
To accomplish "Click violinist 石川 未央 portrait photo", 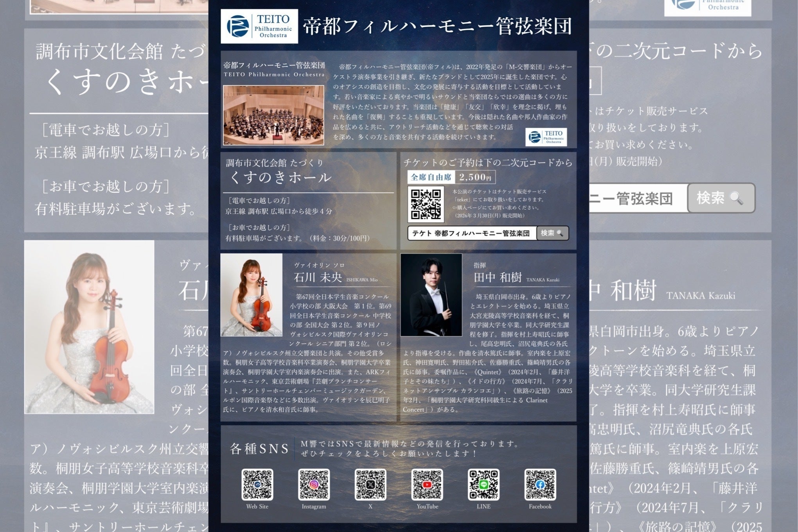I will pos(252,295).
